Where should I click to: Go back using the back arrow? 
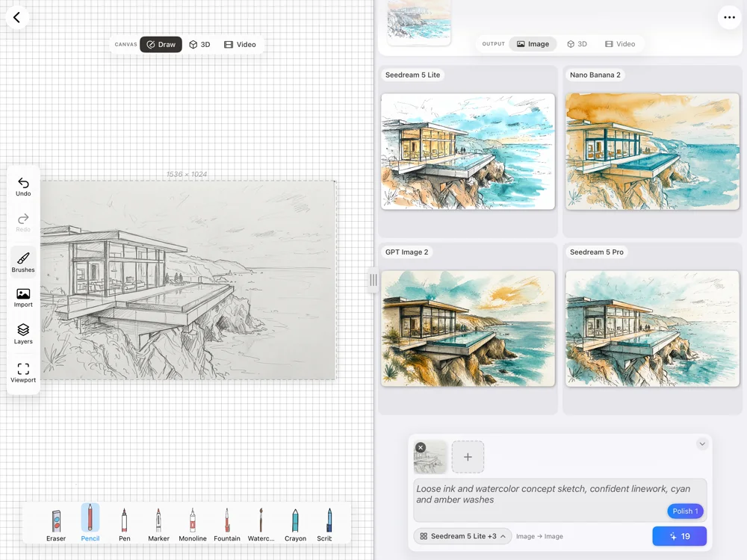(x=17, y=18)
